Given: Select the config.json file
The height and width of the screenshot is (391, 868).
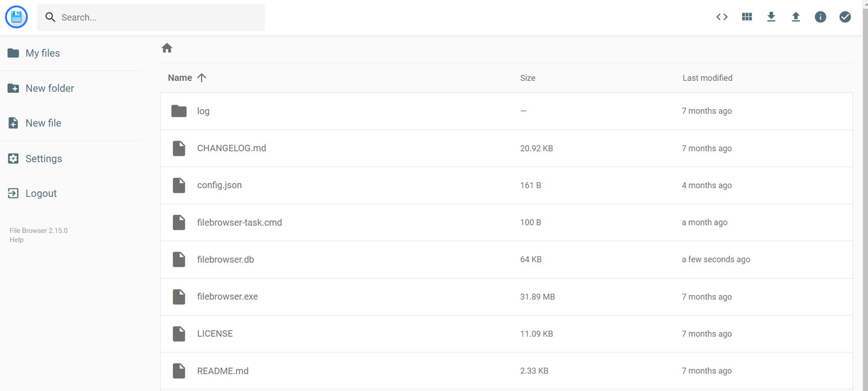Looking at the screenshot, I should pos(219,185).
